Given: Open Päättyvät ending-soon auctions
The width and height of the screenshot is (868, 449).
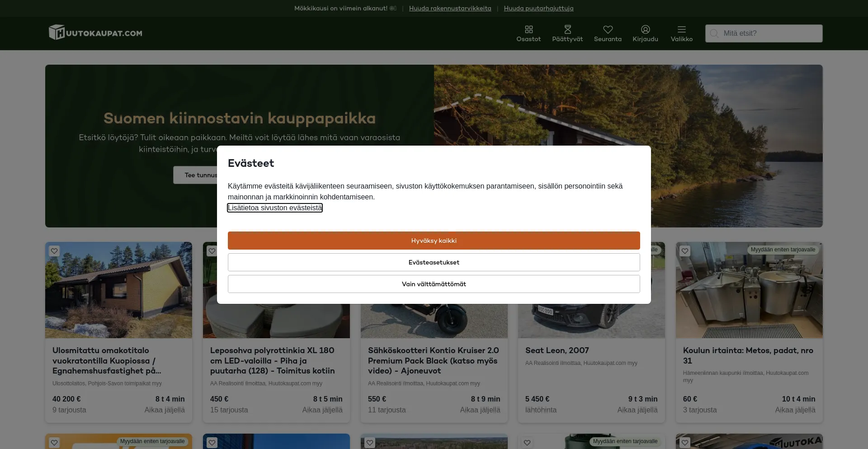Looking at the screenshot, I should [567, 30].
